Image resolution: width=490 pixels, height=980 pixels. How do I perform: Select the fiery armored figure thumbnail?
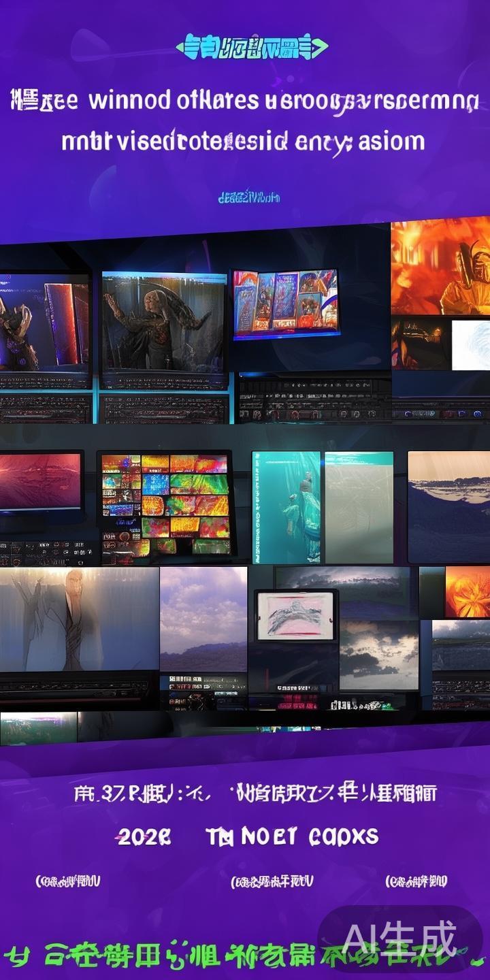[x=440, y=267]
